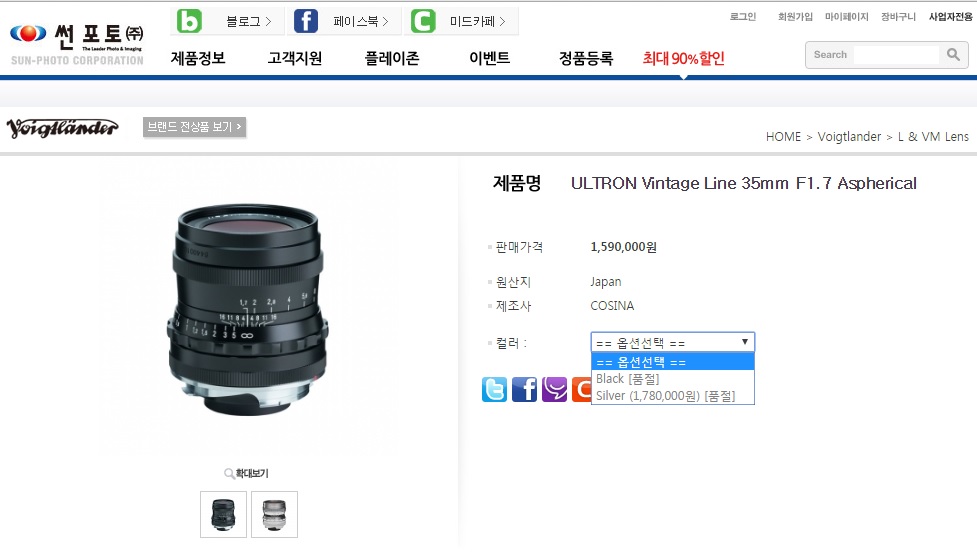
Task: Open the 고객지원 menu
Action: click(x=295, y=59)
